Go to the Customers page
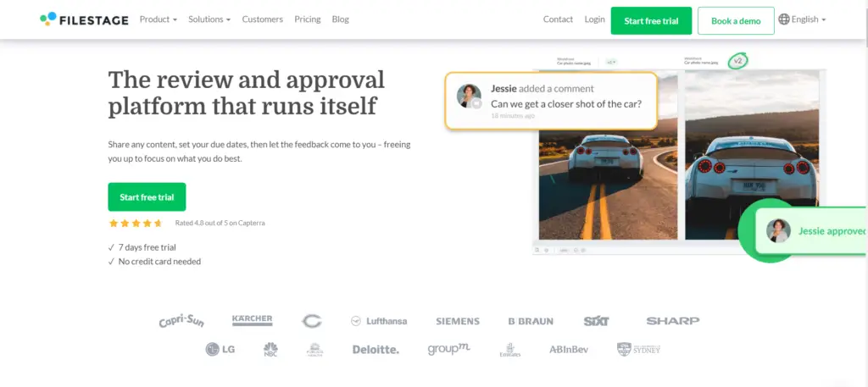Viewport: 868px width, 387px height. [263, 19]
